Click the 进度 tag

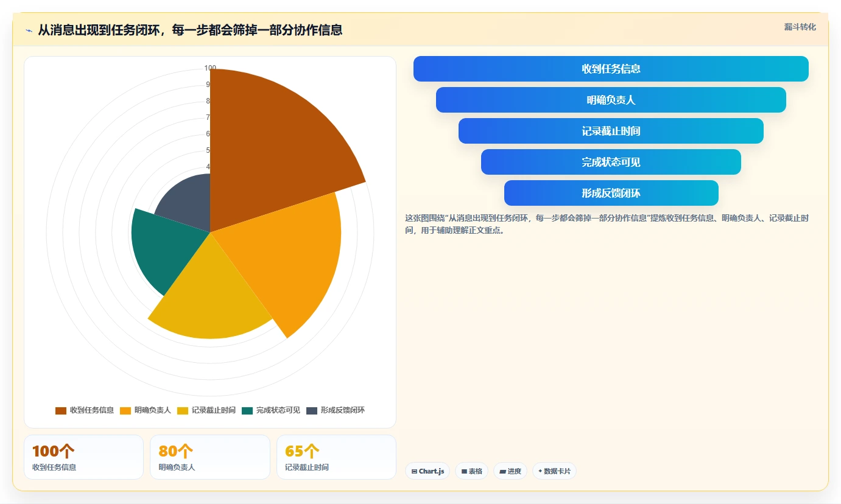point(510,471)
